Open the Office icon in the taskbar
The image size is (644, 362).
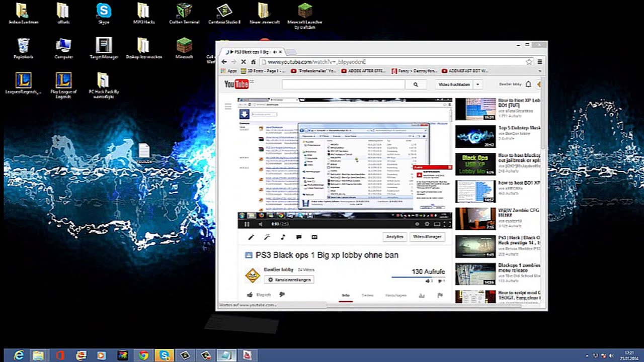(x=60, y=355)
